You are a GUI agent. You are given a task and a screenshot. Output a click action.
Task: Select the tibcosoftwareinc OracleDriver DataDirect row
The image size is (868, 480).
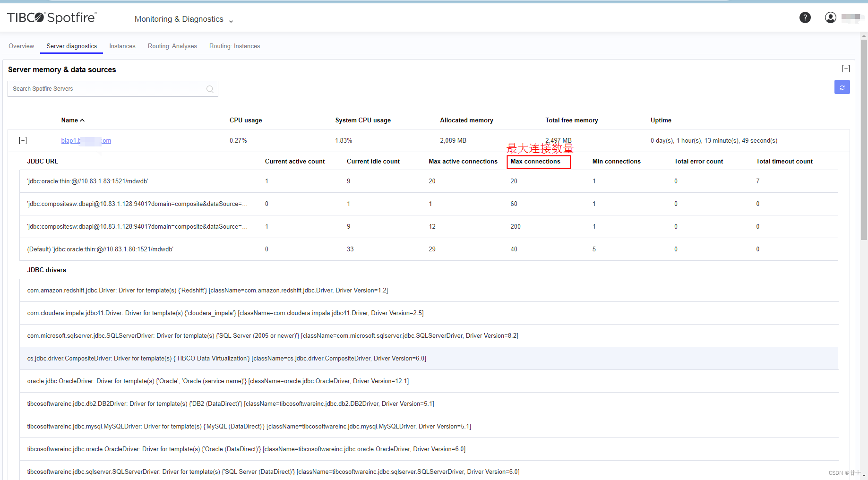click(429, 449)
